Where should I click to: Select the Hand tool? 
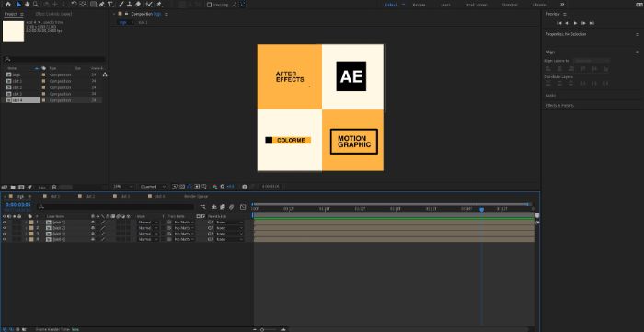(27, 4)
